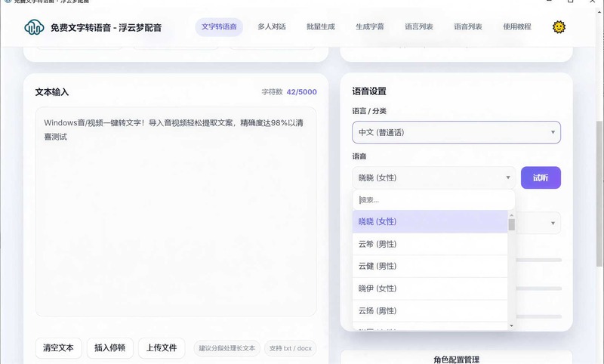This screenshot has height=364, width=604.
Task: Select 晓晓 (女性) in voice list
Action: [x=430, y=221]
